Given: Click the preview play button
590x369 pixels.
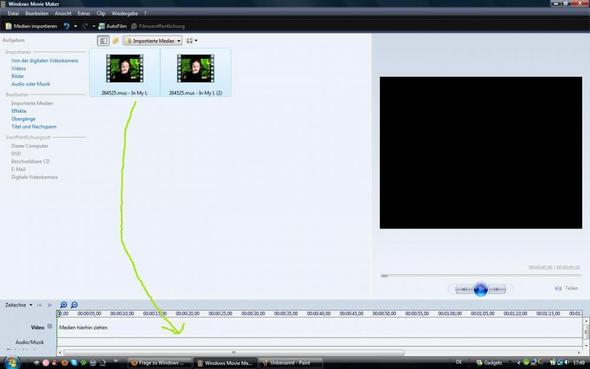Looking at the screenshot, I should click(481, 290).
